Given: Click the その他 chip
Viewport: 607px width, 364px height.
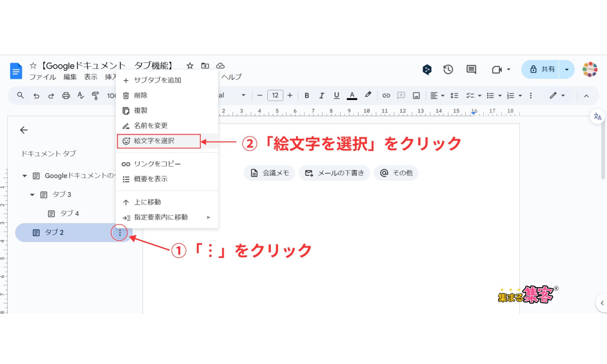Looking at the screenshot, I should point(396,173).
